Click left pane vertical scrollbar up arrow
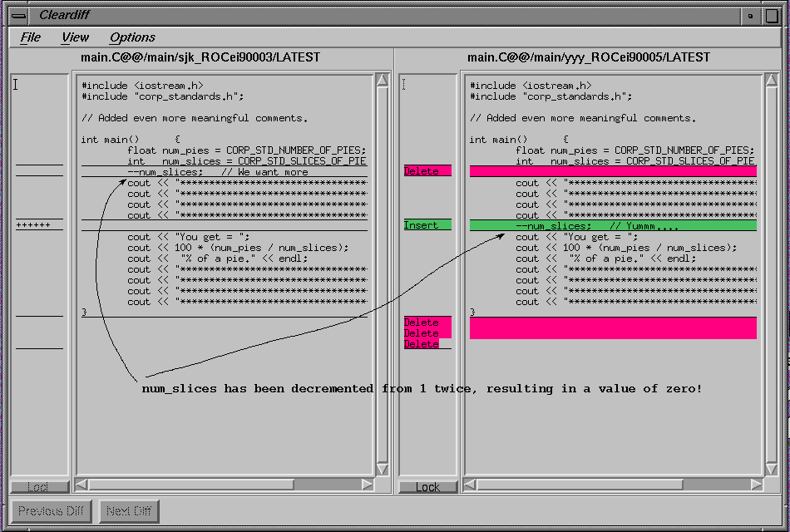This screenshot has width=790, height=532. 383,81
